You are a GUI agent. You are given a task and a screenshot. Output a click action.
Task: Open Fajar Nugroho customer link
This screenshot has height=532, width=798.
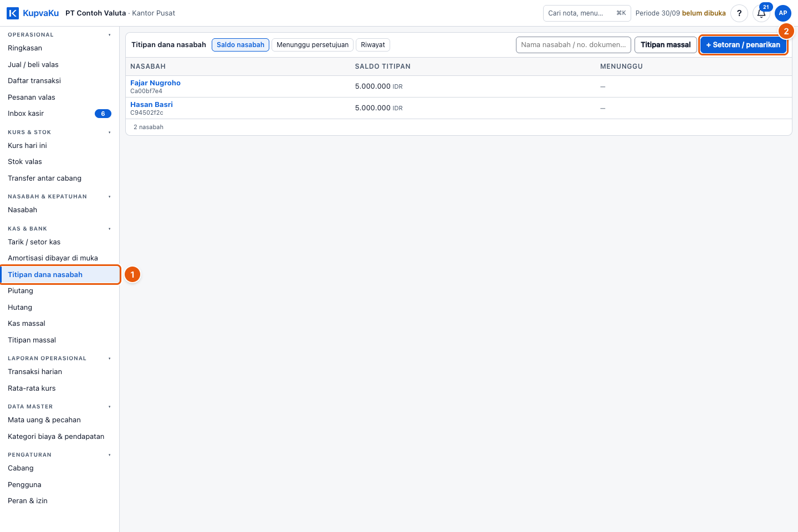(x=155, y=83)
